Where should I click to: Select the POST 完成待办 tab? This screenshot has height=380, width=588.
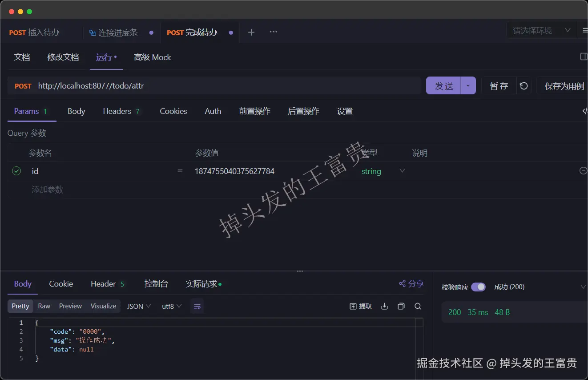(x=192, y=32)
